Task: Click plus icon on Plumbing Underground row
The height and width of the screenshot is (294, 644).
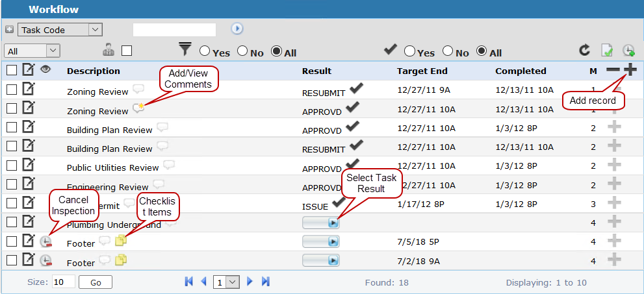Action: 614,222
